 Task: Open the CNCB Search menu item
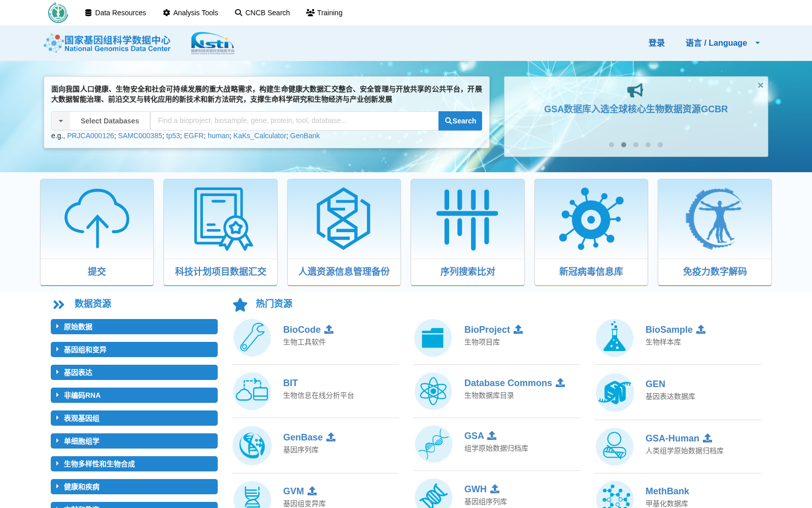(262, 13)
